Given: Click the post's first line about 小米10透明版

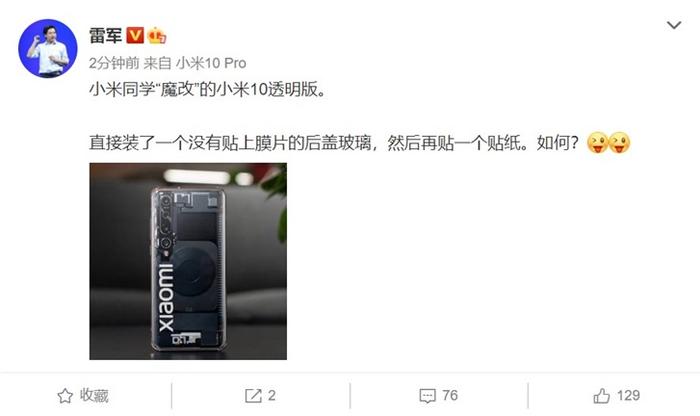Looking at the screenshot, I should coord(208,90).
